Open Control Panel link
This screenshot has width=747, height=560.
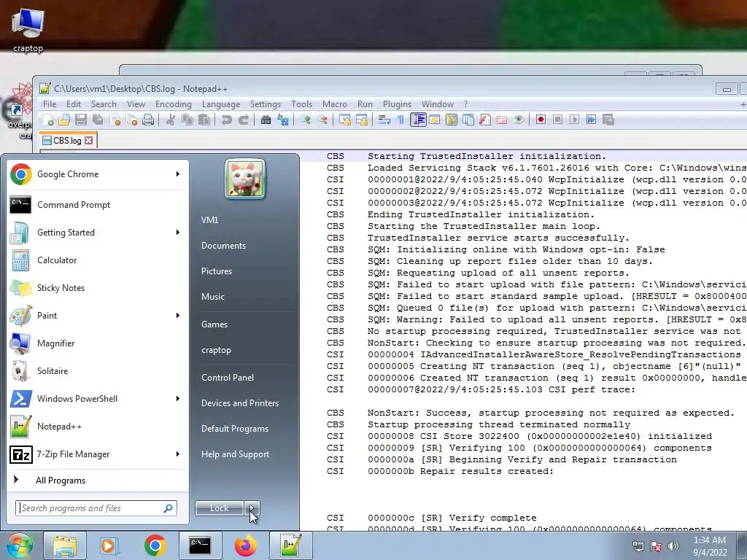(228, 378)
